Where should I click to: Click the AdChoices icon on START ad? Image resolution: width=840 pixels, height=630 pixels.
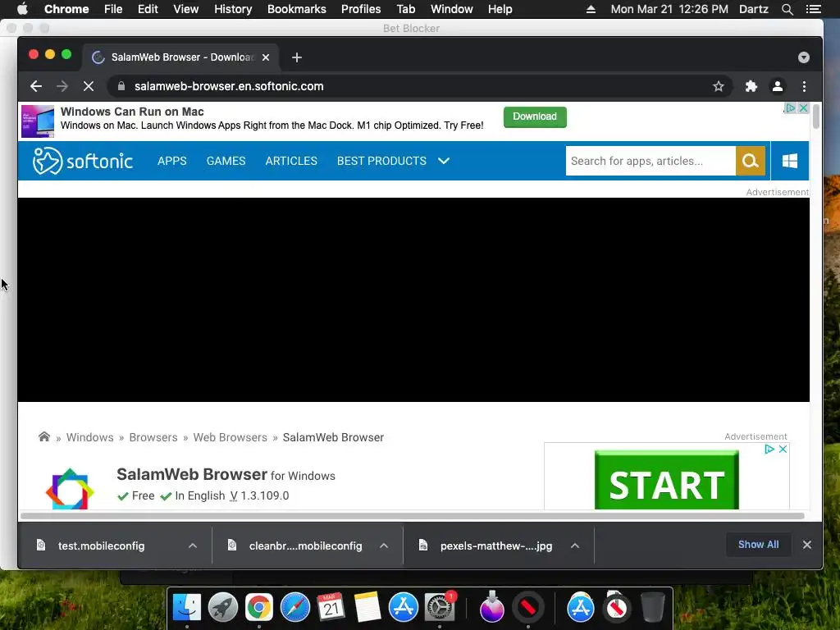coord(769,449)
